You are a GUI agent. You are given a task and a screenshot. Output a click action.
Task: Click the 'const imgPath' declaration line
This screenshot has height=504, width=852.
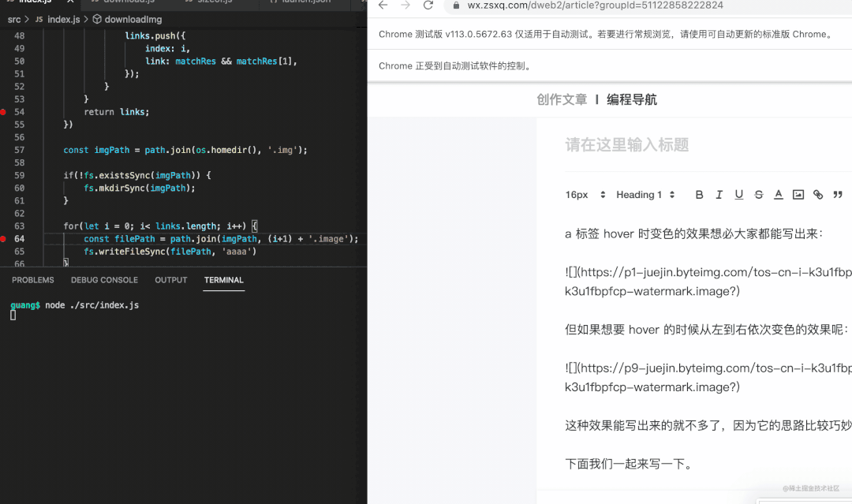[185, 150]
